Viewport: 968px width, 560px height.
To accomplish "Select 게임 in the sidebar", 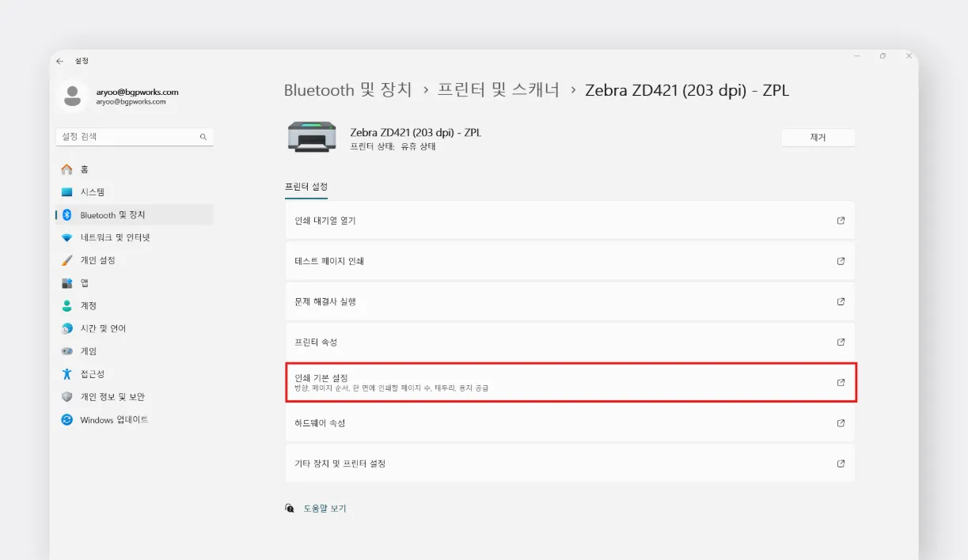I will 135,351.
